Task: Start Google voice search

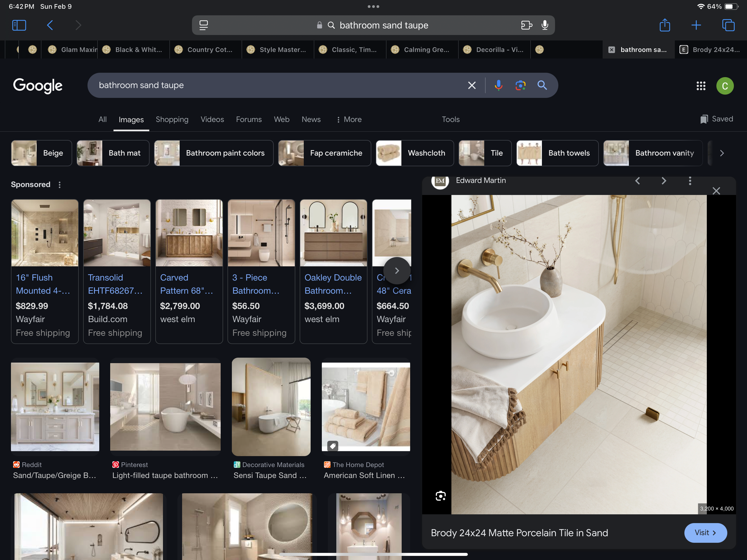Action: click(498, 85)
